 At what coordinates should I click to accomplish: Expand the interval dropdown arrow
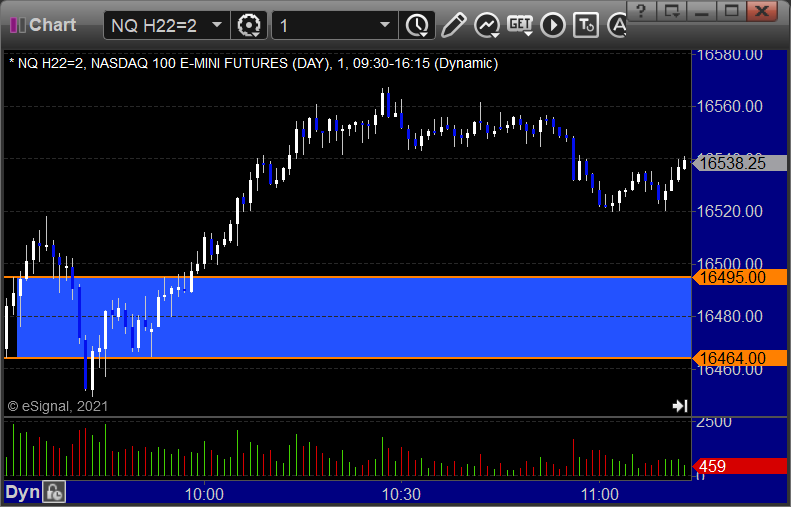tap(385, 25)
